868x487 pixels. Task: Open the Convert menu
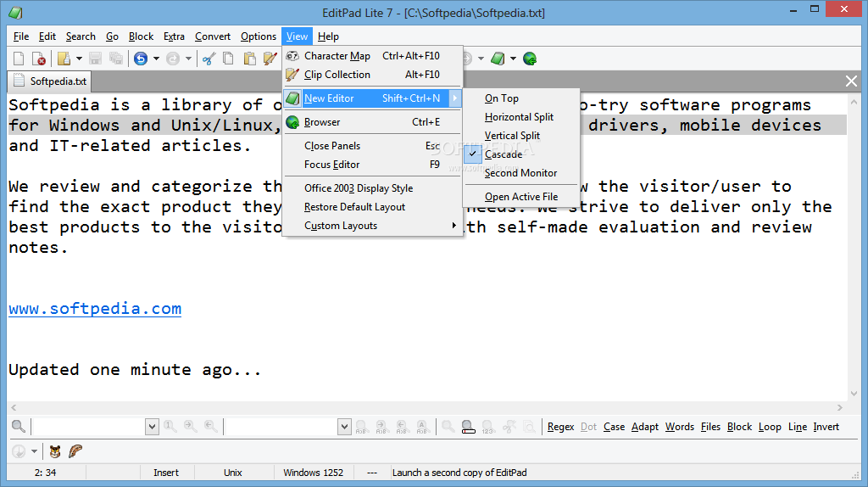213,36
